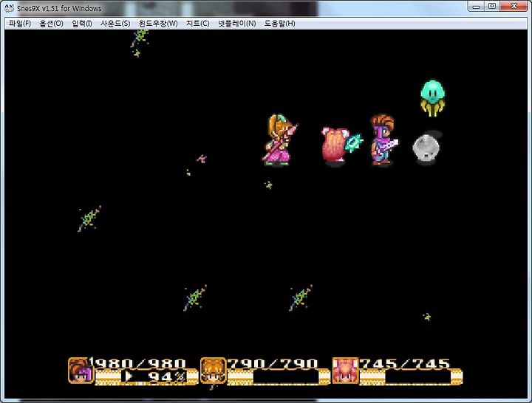Screen dimensions: 532x403
Task: Open the 파일(F) menu
Action: tap(20, 24)
